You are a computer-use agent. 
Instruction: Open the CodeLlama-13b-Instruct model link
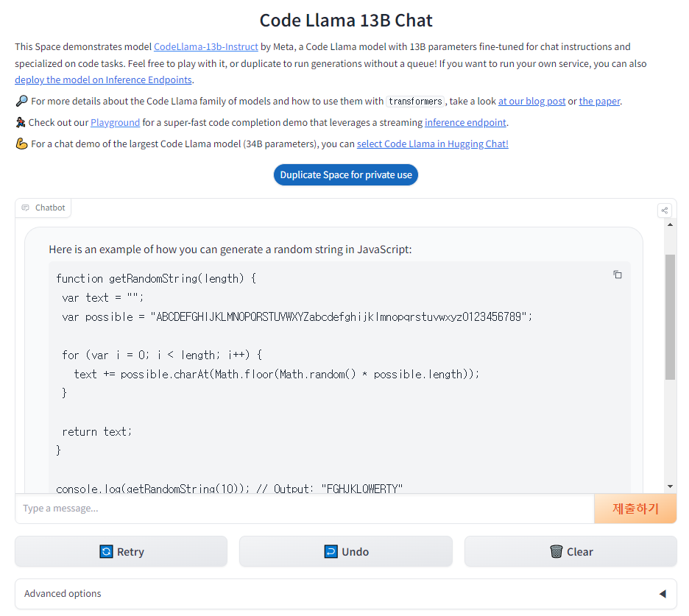click(x=205, y=46)
